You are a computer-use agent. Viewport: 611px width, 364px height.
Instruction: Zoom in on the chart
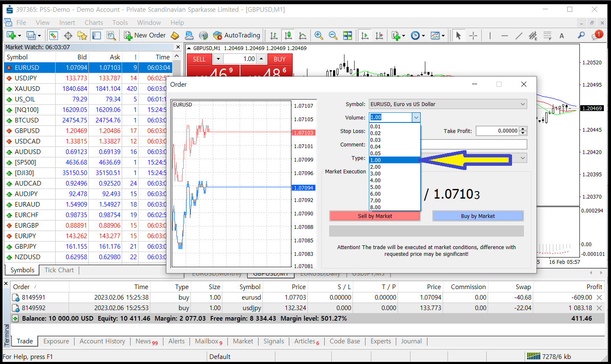coord(319,36)
